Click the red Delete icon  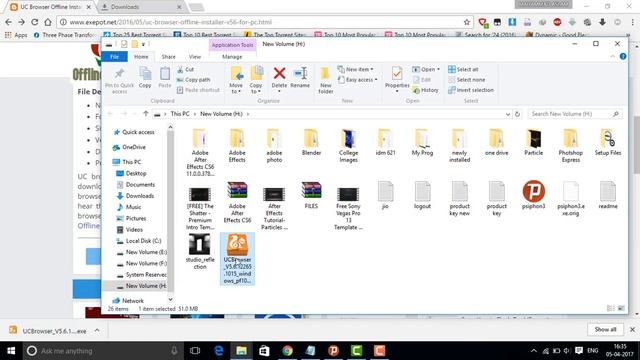[279, 73]
